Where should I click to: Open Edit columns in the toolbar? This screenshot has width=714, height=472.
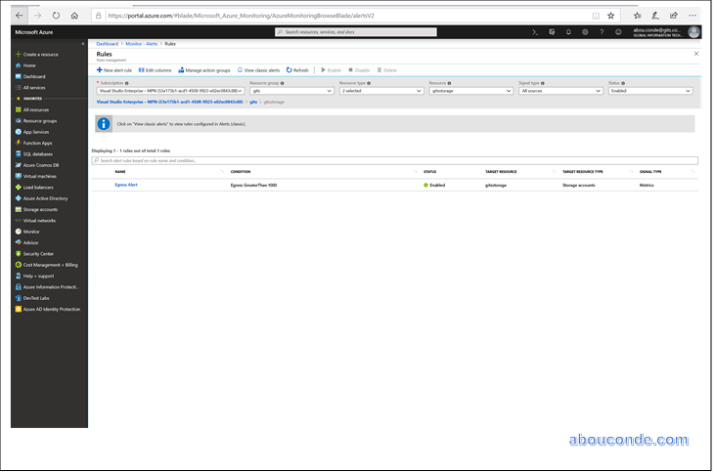point(156,70)
